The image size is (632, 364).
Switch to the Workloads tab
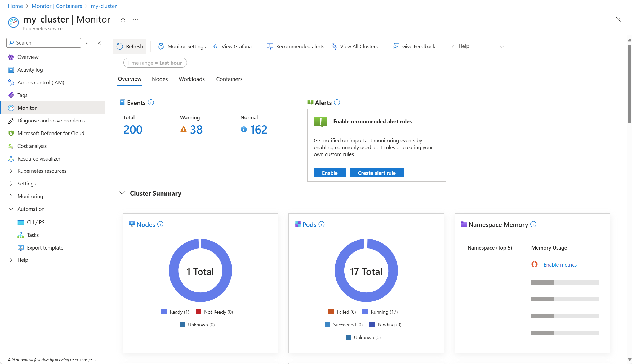pos(192,79)
